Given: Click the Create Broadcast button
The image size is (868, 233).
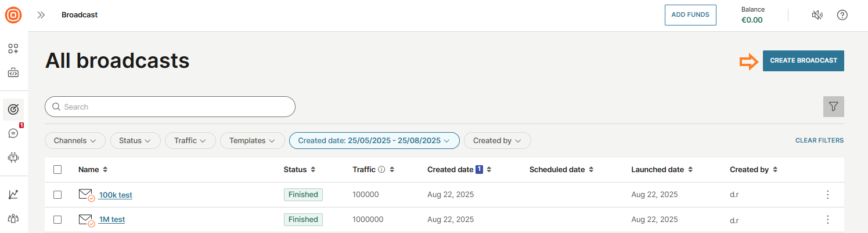Looking at the screenshot, I should click(x=803, y=61).
